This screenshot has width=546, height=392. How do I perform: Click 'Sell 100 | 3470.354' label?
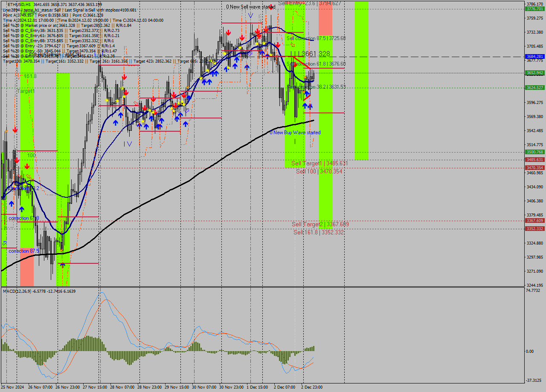(x=319, y=171)
